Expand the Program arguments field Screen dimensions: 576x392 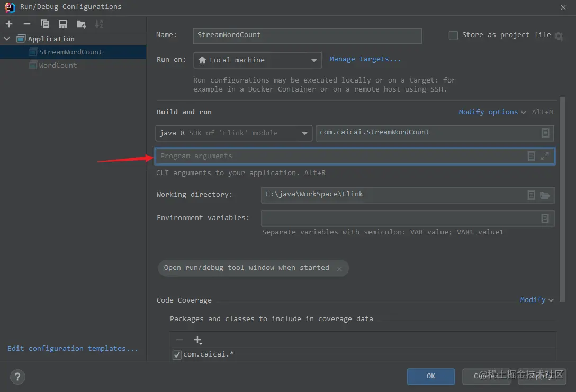point(545,156)
